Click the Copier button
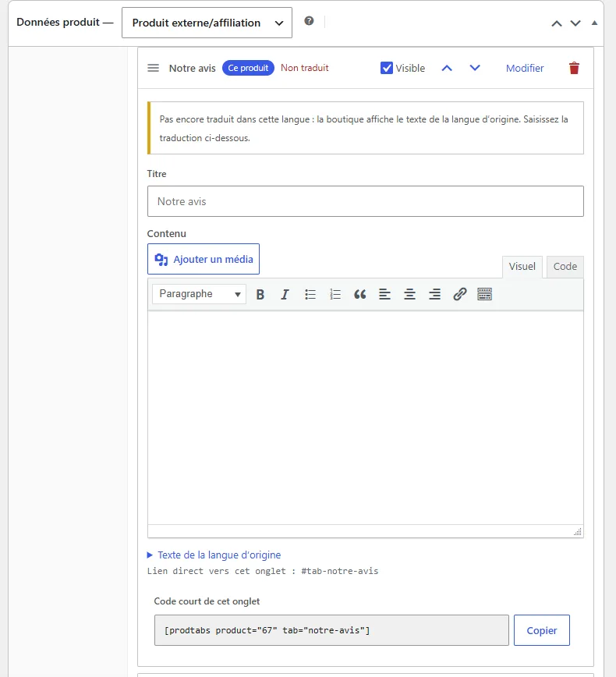 [542, 630]
